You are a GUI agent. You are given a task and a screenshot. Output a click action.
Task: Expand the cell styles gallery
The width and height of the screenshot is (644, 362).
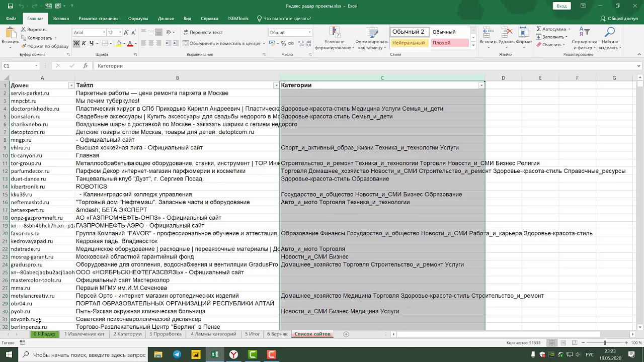point(473,46)
